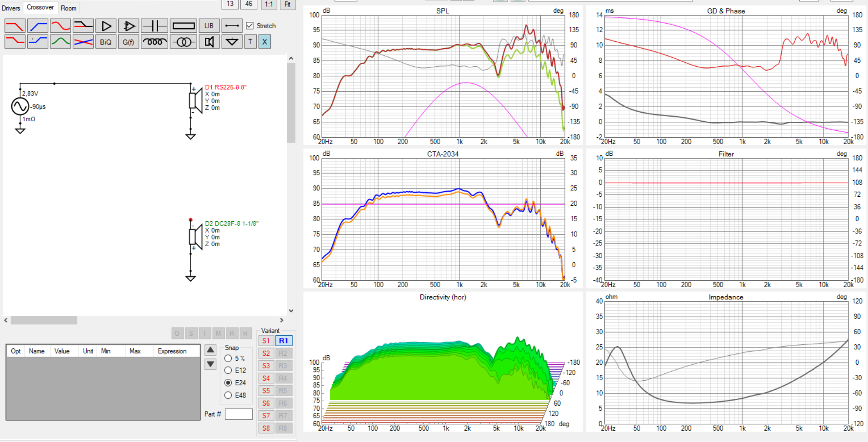Image resolution: width=868 pixels, height=442 pixels.
Task: Click the T toolbar button
Action: pyautogui.click(x=250, y=42)
